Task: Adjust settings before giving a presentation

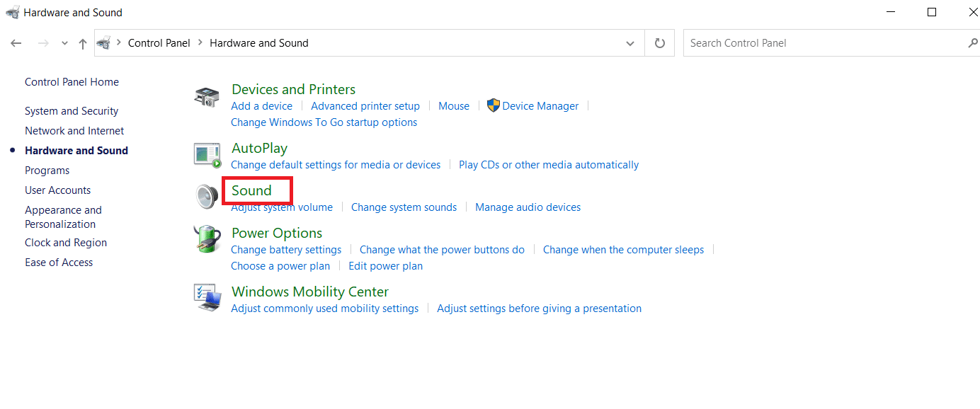Action: pyautogui.click(x=539, y=309)
